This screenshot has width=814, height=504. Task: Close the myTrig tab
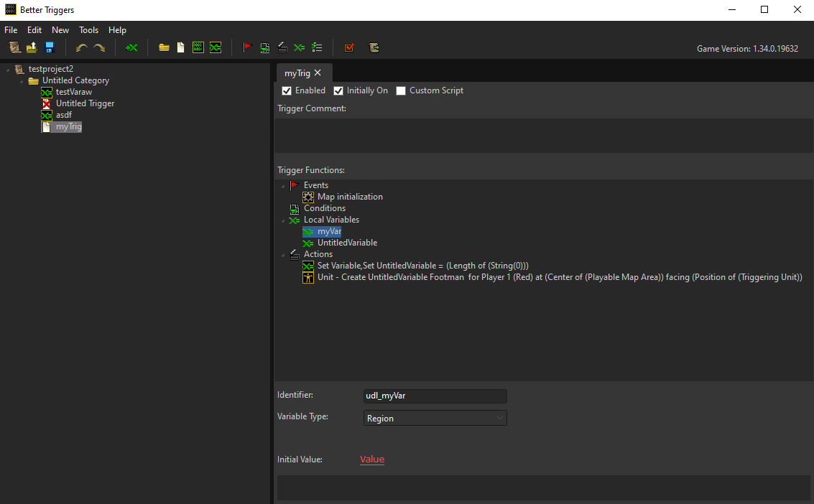pyautogui.click(x=318, y=73)
